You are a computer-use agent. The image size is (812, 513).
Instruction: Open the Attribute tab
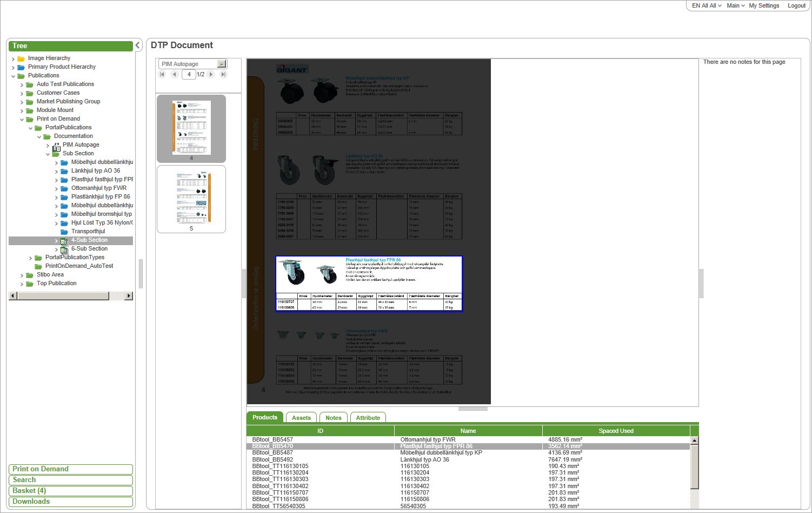368,418
